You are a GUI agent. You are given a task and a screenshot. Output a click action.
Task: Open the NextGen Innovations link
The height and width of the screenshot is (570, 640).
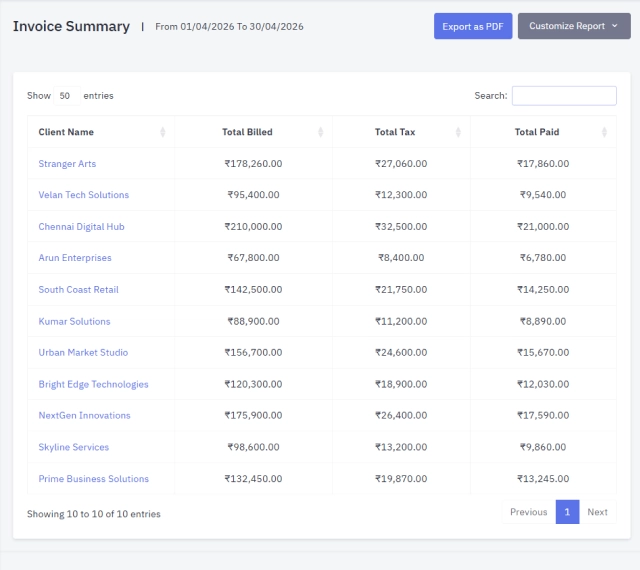pos(84,415)
